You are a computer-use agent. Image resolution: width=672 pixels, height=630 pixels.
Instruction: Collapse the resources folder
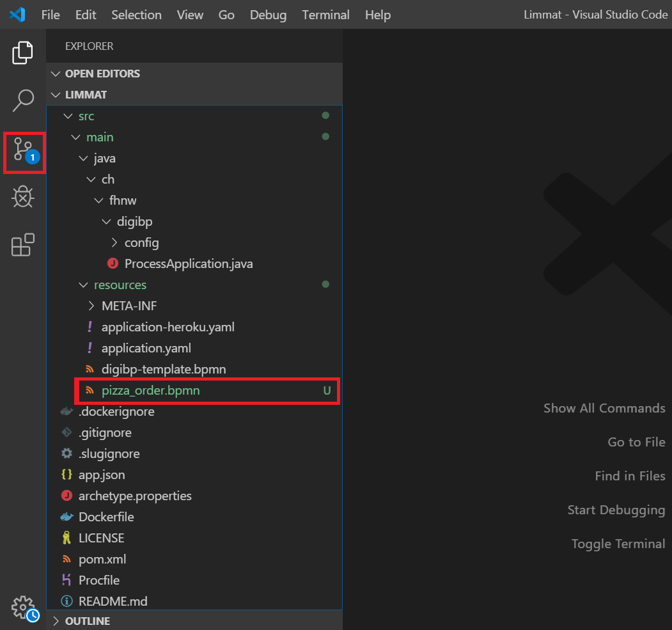click(84, 285)
